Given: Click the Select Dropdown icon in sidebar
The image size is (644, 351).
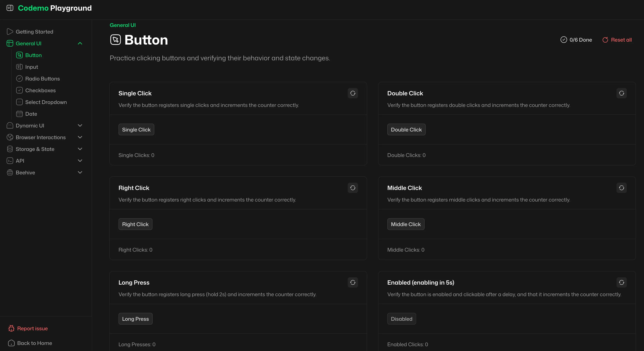Looking at the screenshot, I should 19,102.
